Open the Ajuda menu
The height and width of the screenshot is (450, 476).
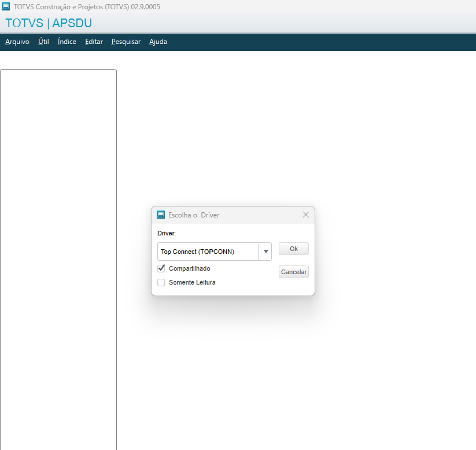(158, 42)
